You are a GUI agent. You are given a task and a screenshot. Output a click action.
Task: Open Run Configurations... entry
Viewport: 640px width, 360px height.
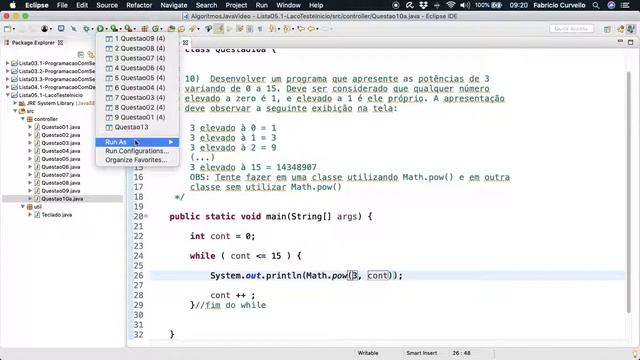point(137,151)
